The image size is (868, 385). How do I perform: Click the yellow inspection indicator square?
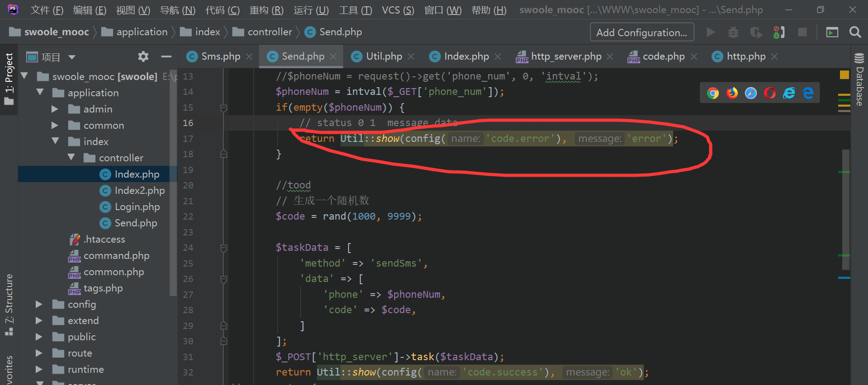point(844,75)
